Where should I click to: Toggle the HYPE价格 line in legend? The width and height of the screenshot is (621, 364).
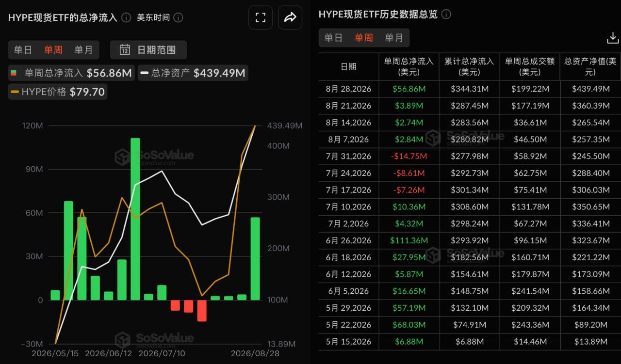(x=58, y=92)
